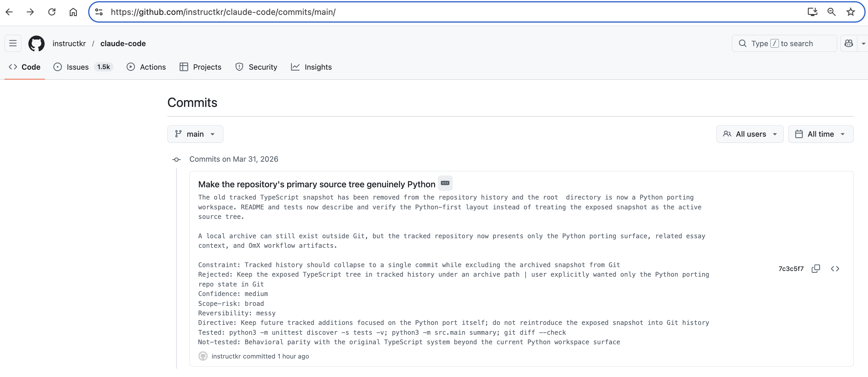Reload the current page

(52, 12)
